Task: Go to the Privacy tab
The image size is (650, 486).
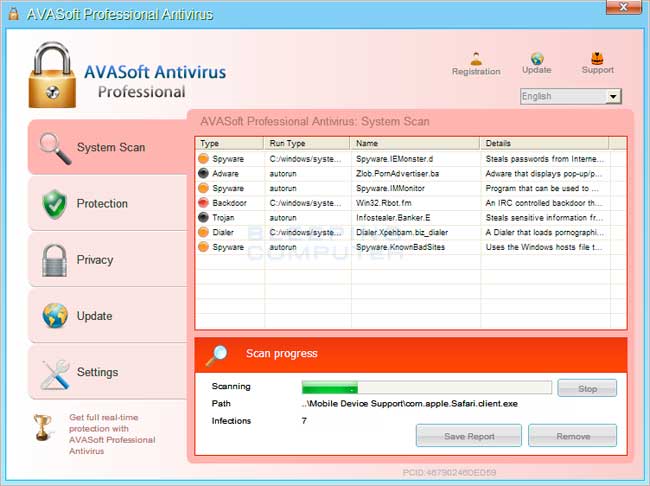Action: click(108, 260)
